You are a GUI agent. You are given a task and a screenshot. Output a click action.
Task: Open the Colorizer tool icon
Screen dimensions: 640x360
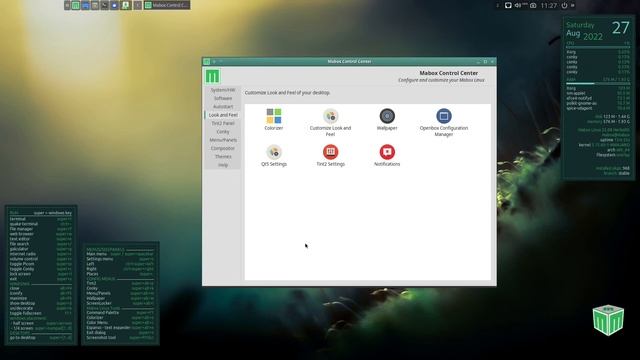[x=273, y=116]
